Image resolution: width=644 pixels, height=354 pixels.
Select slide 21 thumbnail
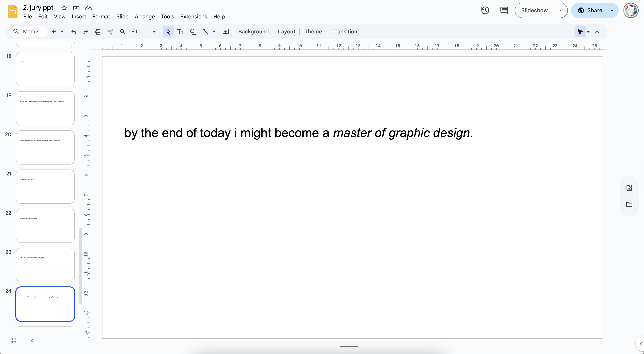(x=45, y=186)
